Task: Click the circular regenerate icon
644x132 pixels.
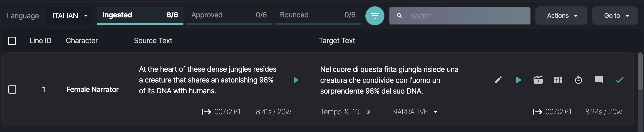Action: pos(578,80)
